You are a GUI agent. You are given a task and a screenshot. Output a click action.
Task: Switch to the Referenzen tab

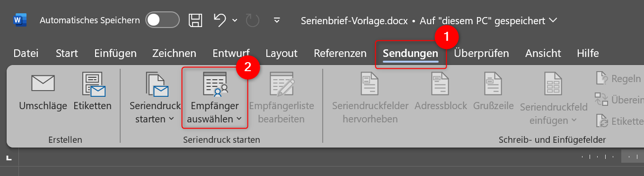tap(340, 53)
